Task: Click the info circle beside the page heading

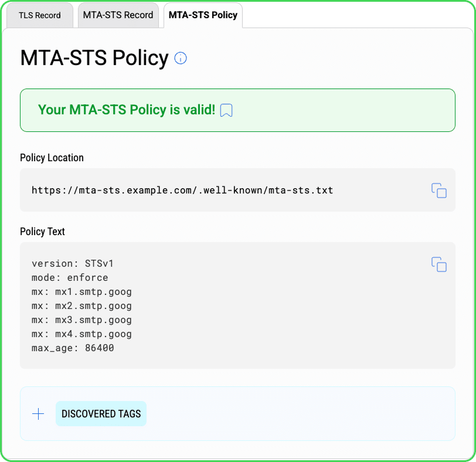Action: (181, 58)
